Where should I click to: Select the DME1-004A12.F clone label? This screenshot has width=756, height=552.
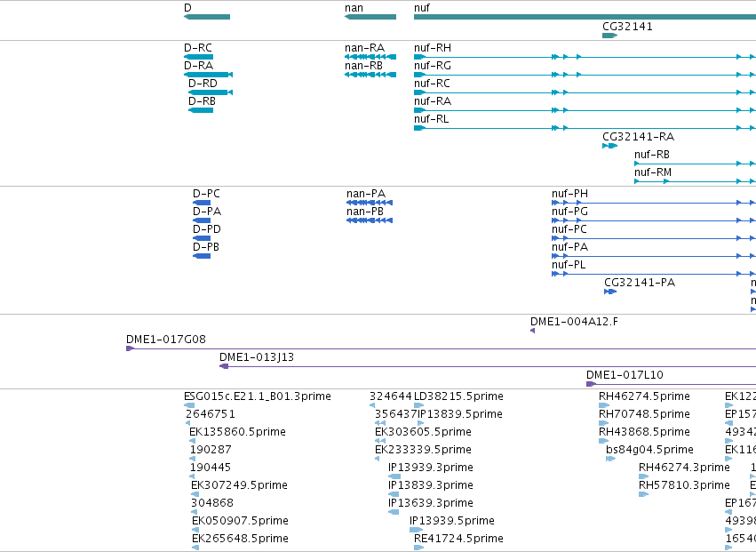coord(574,322)
